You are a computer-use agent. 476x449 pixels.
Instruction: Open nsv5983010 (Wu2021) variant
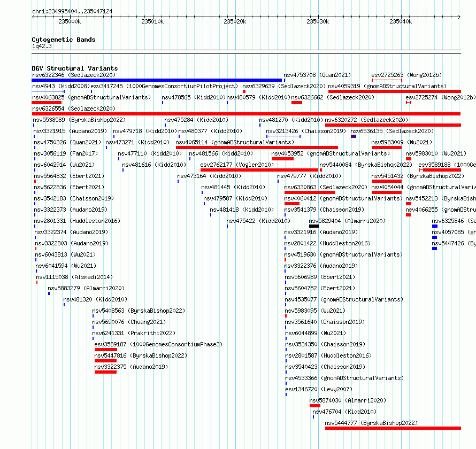click(x=436, y=153)
